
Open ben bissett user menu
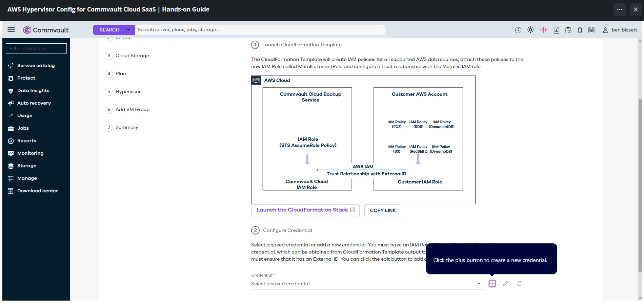(620, 30)
